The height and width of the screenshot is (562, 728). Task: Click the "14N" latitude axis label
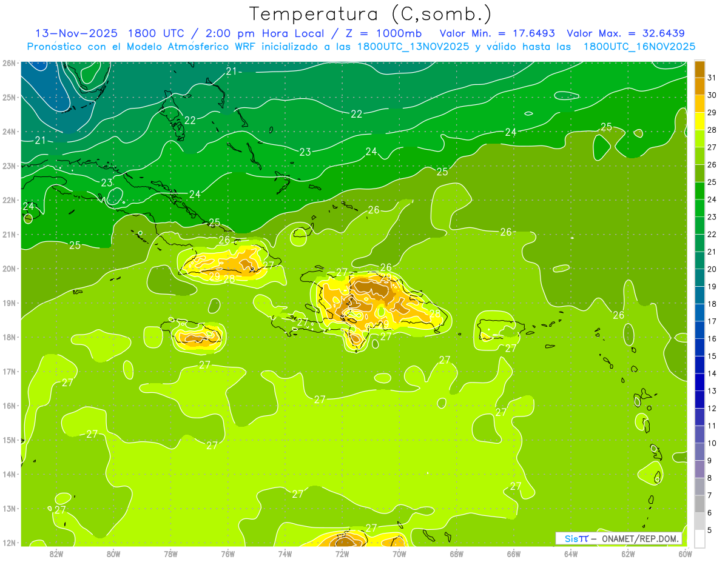pos(9,474)
